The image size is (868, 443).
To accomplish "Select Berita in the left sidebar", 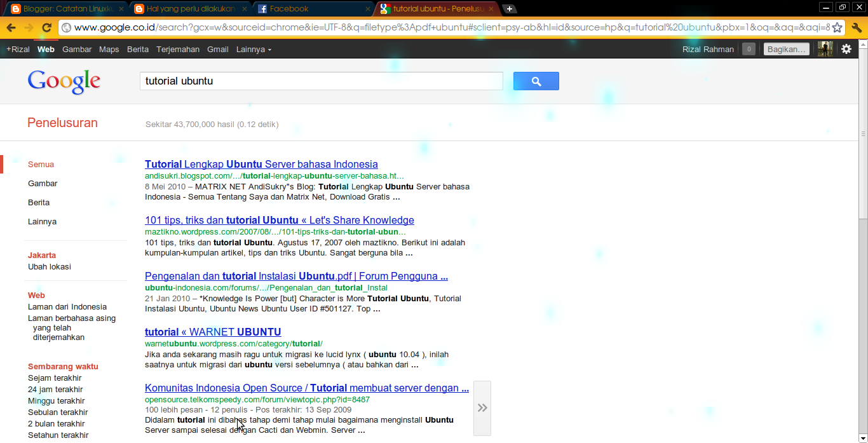I will pyautogui.click(x=39, y=202).
